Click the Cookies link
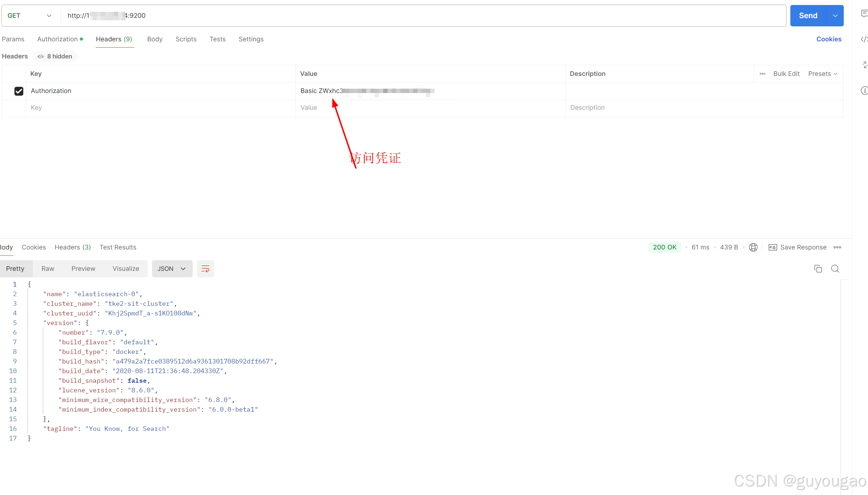The height and width of the screenshot is (495, 868). [x=828, y=39]
